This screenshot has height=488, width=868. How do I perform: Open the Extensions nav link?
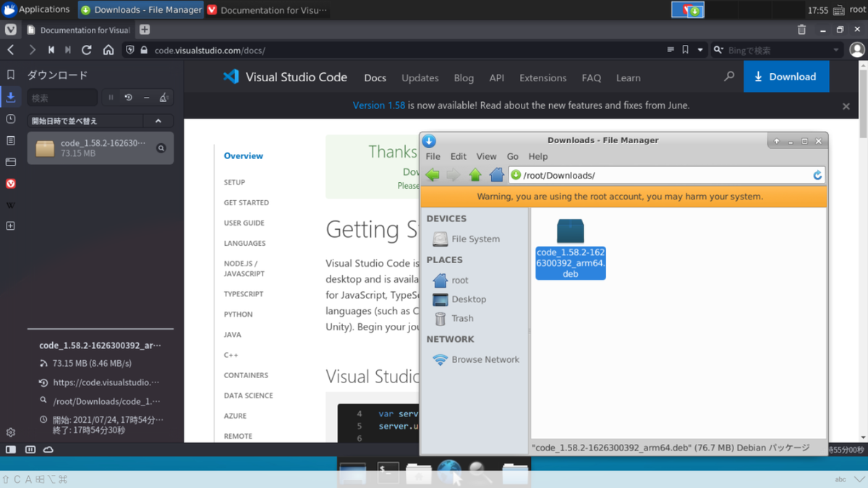[543, 77]
